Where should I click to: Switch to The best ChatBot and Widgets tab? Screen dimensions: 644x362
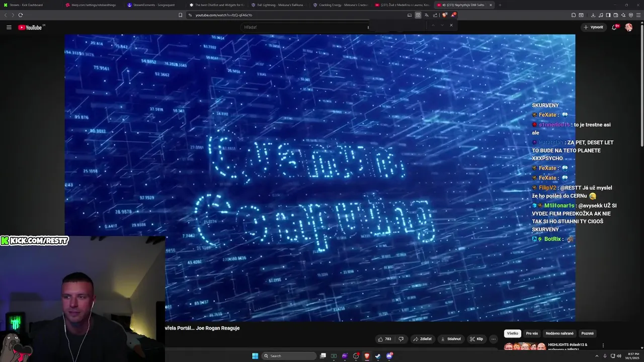click(x=216, y=5)
